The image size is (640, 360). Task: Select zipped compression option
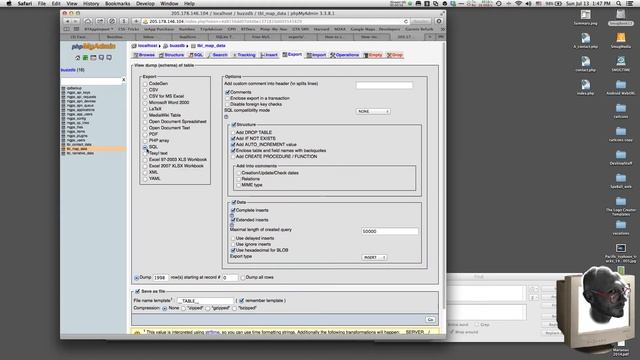[184, 309]
